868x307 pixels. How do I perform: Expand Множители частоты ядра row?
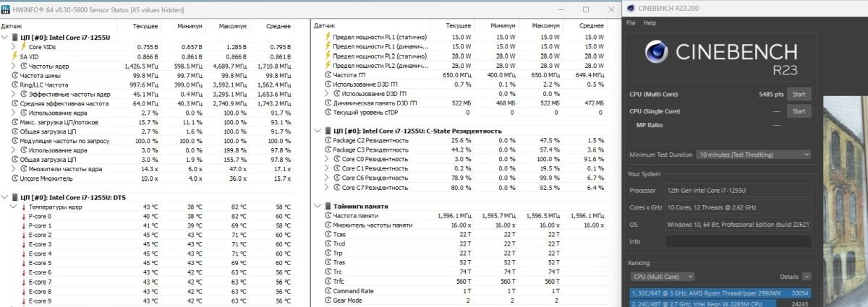click(x=14, y=169)
